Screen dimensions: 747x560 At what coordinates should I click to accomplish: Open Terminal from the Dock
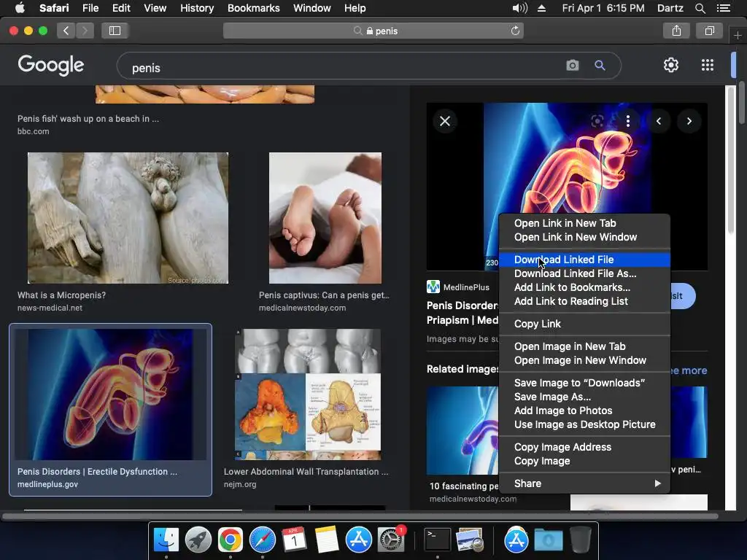point(437,540)
